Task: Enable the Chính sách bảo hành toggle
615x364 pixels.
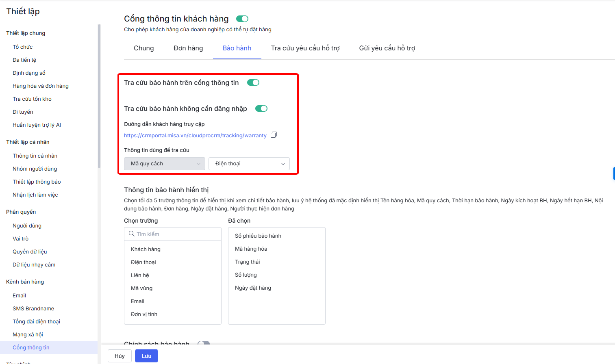Action: (x=204, y=343)
